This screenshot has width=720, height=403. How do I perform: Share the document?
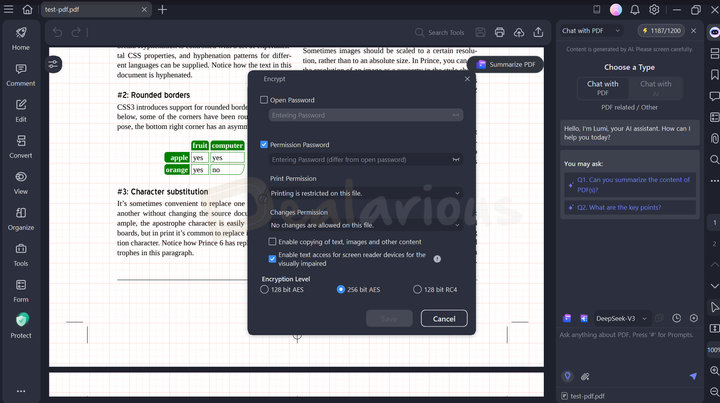[538, 32]
